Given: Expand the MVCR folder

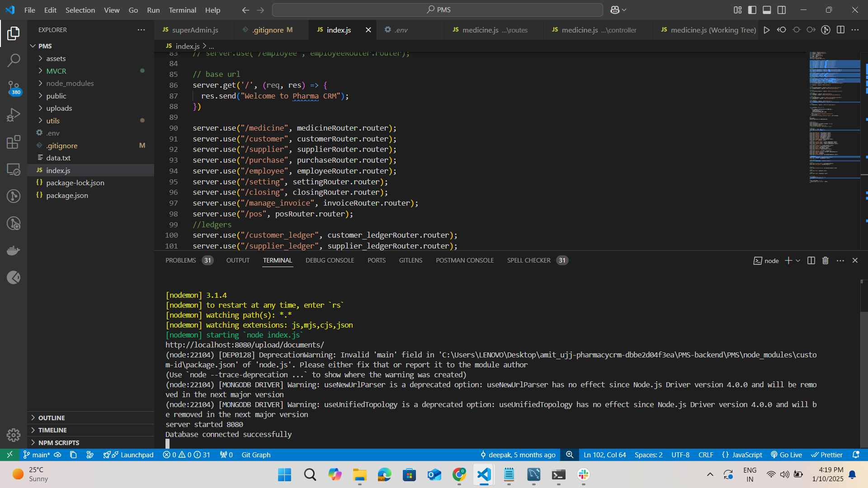Looking at the screenshot, I should pyautogui.click(x=56, y=71).
